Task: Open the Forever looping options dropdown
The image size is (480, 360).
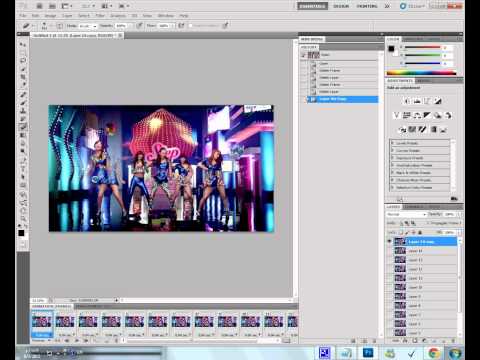Action: click(x=41, y=340)
